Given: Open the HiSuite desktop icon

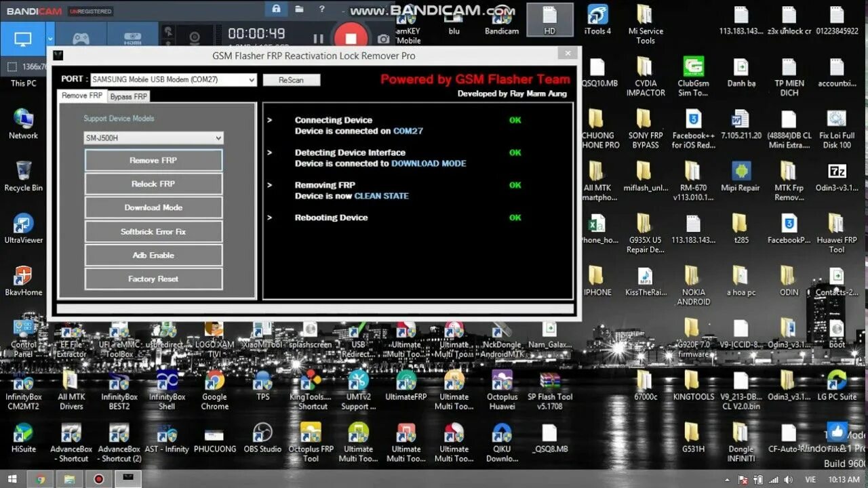Looking at the screenshot, I should [23, 438].
